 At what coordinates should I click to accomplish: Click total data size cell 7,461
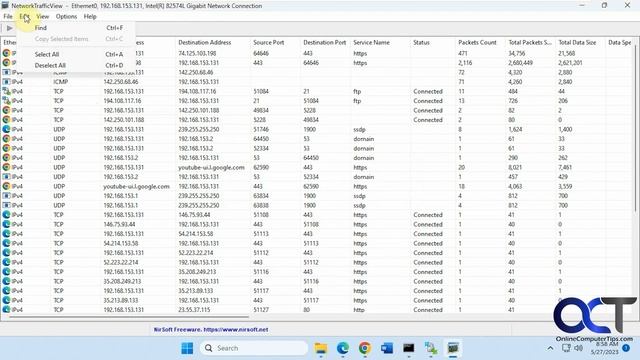pyautogui.click(x=565, y=167)
